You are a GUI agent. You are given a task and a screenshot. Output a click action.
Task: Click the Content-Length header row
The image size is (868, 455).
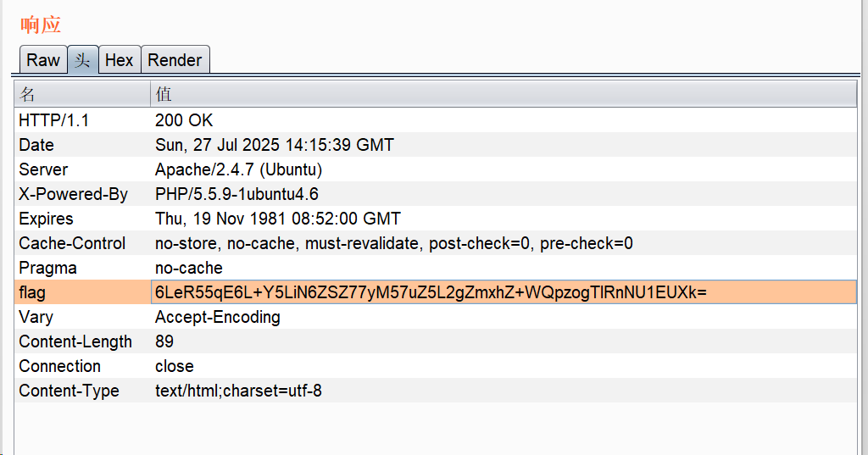pos(75,342)
